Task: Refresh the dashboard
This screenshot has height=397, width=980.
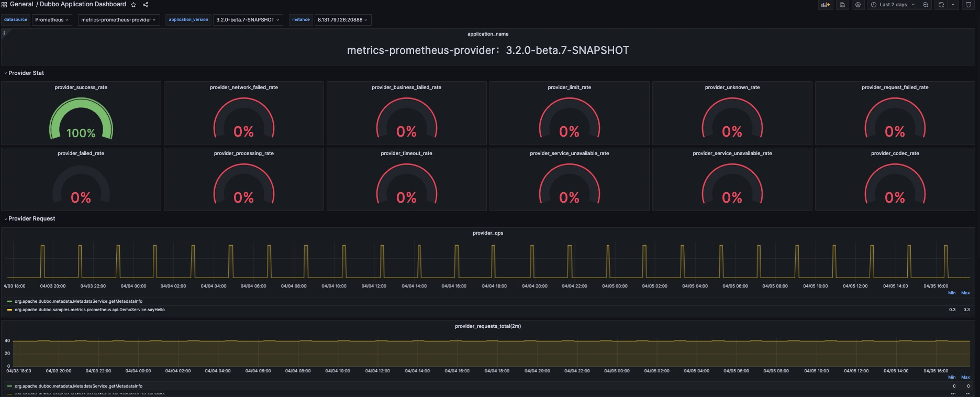Action: [941, 5]
